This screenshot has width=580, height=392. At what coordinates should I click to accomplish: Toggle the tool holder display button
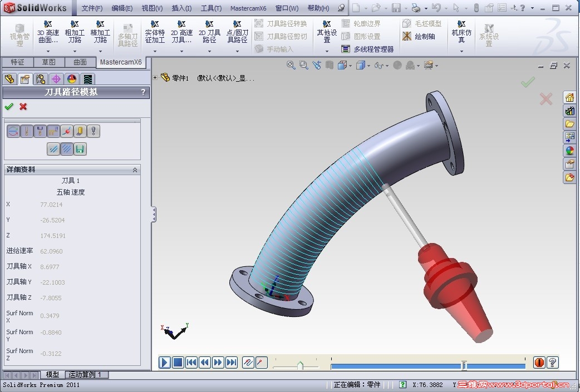click(x=40, y=131)
